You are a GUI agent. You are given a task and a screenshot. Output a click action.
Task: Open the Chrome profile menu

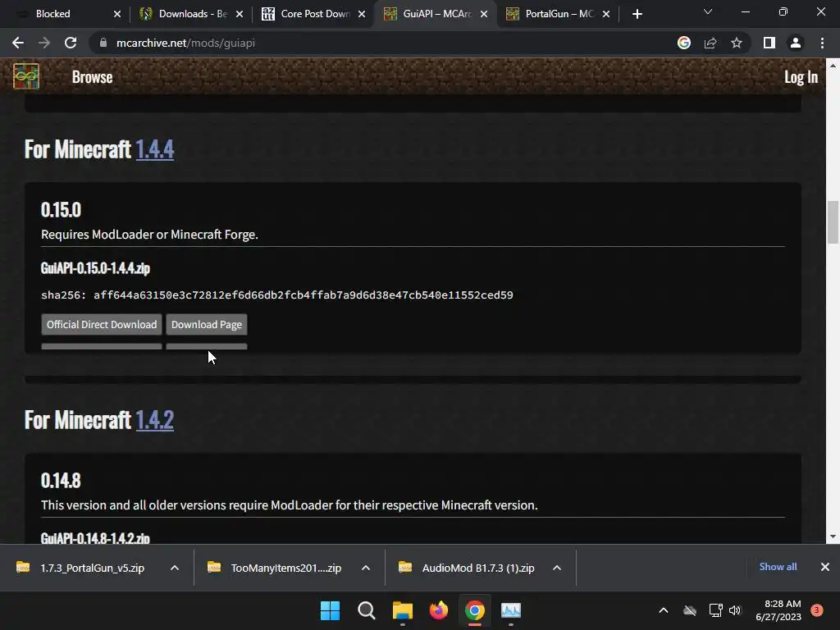tap(796, 43)
